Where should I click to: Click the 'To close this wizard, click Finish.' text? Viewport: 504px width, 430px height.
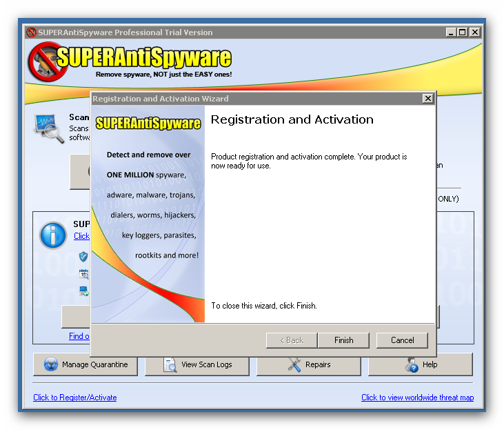[264, 306]
